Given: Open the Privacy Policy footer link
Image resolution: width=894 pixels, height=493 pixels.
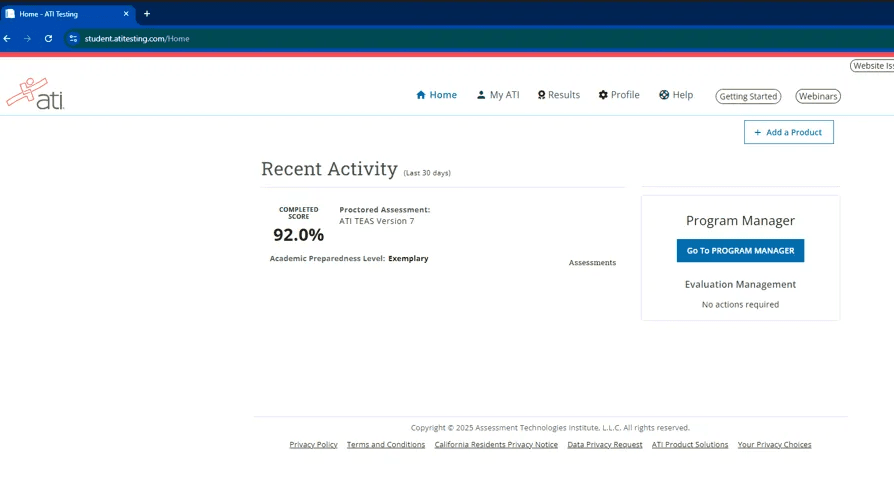Looking at the screenshot, I should coord(313,445).
